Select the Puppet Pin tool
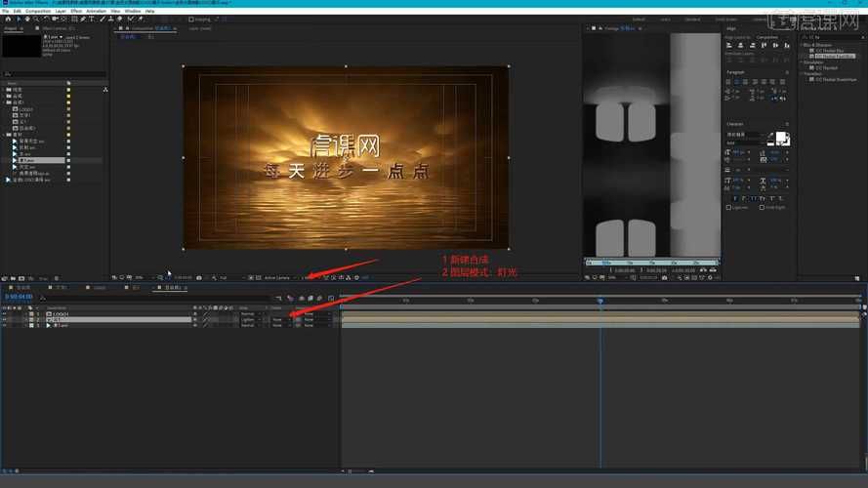 point(141,19)
